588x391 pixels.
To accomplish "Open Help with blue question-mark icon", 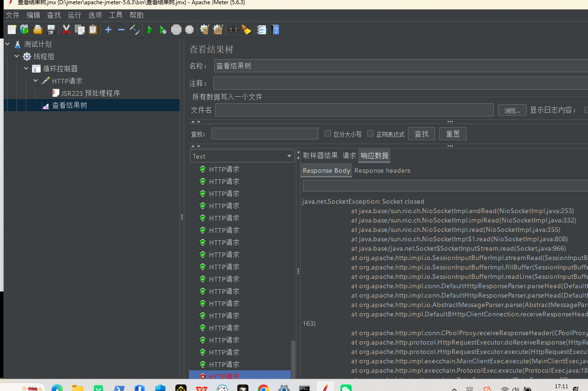I will [276, 30].
